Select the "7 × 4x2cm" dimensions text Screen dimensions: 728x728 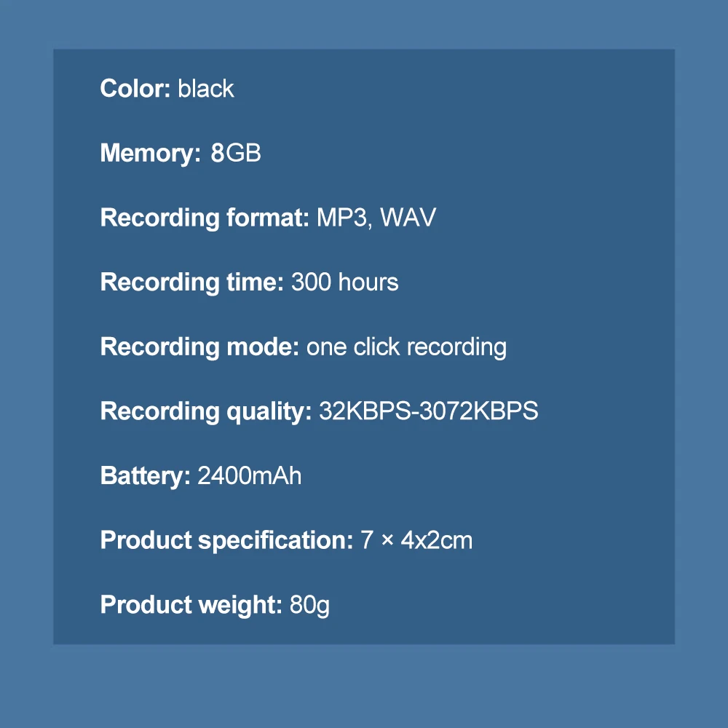pyautogui.click(x=416, y=540)
